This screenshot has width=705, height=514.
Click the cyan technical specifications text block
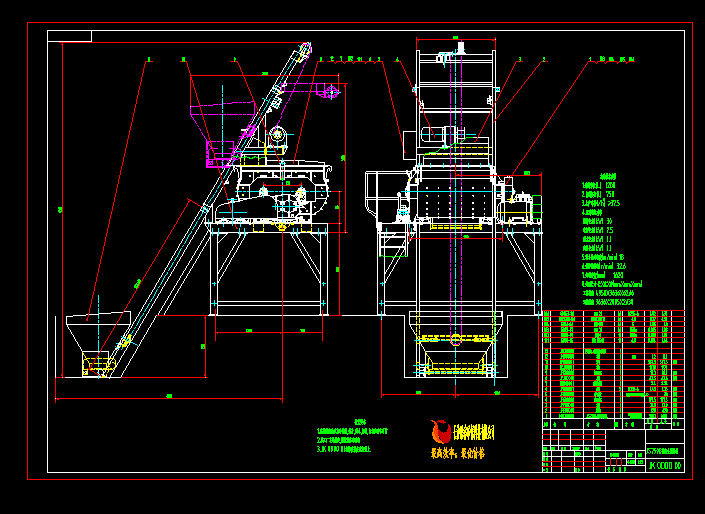point(610,240)
